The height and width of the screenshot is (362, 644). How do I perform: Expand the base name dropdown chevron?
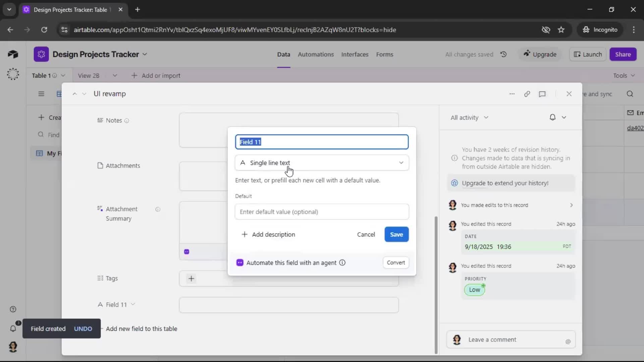click(x=145, y=54)
